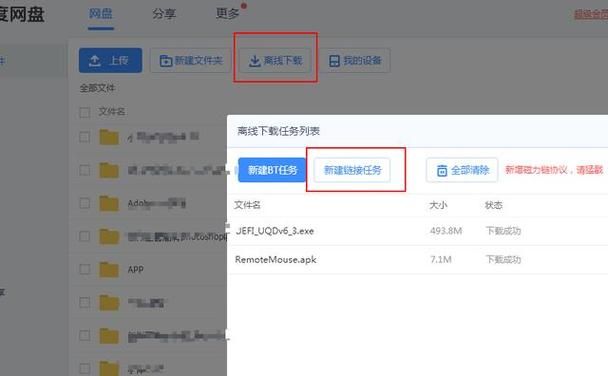Select the RemoteMouse.apk task row
This screenshot has width=608, height=376.
coord(417,260)
